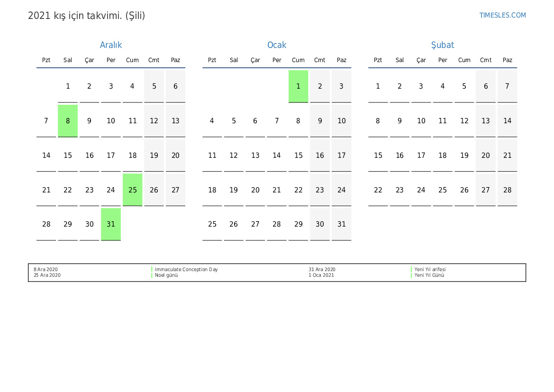554x392 pixels.
Task: Click '31 Ara 2020' date in legend
Action: click(322, 269)
